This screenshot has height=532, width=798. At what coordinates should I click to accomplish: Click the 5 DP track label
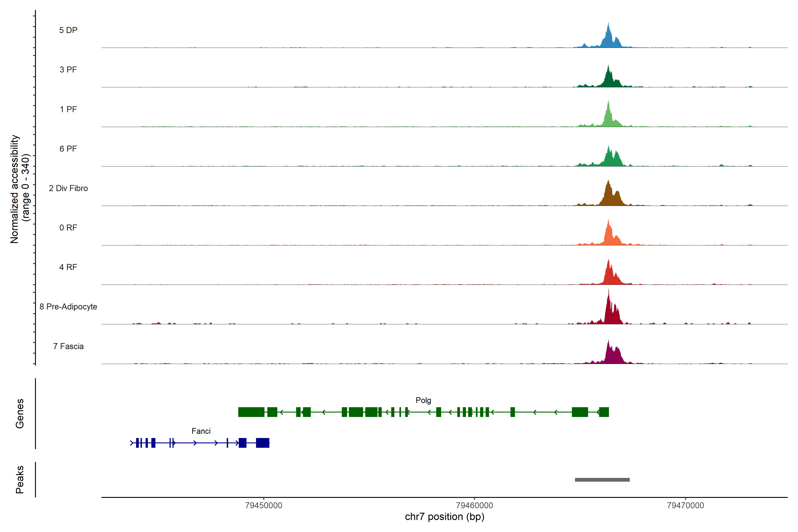tap(68, 30)
